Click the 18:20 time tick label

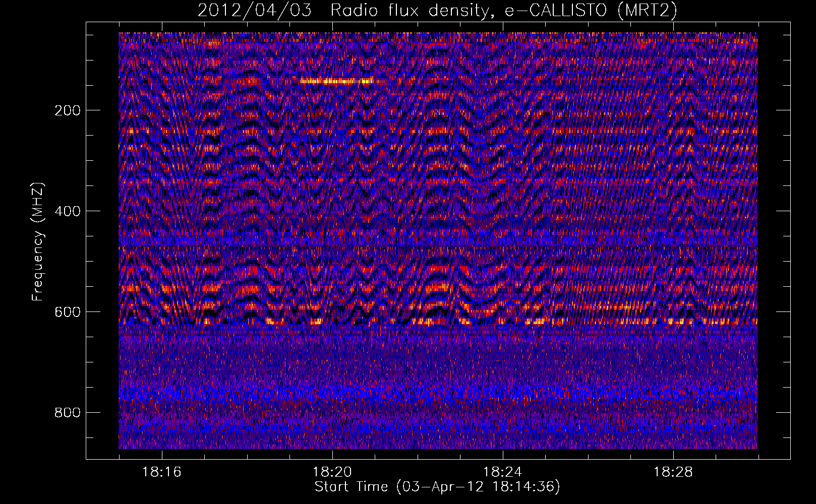(x=332, y=472)
